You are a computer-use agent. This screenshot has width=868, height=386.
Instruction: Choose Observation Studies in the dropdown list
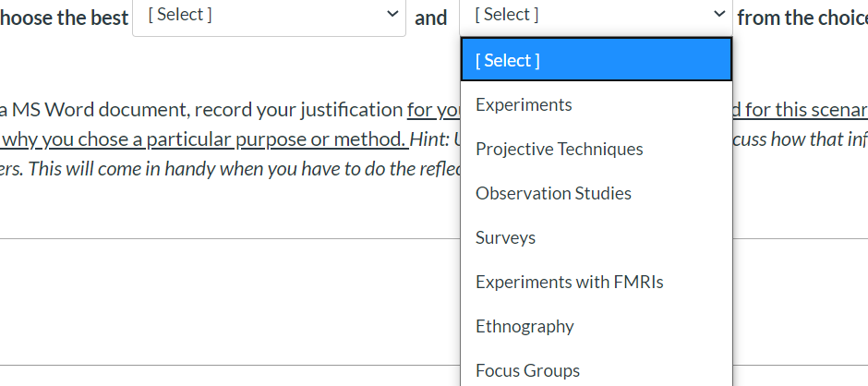pos(553,193)
